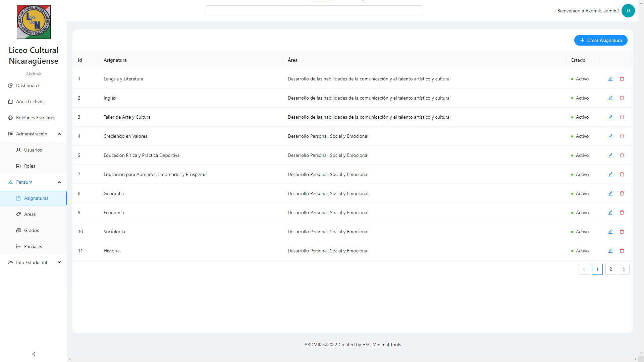The width and height of the screenshot is (644, 362).
Task: Click the edit icon for Lengua y Literatura
Action: point(610,79)
